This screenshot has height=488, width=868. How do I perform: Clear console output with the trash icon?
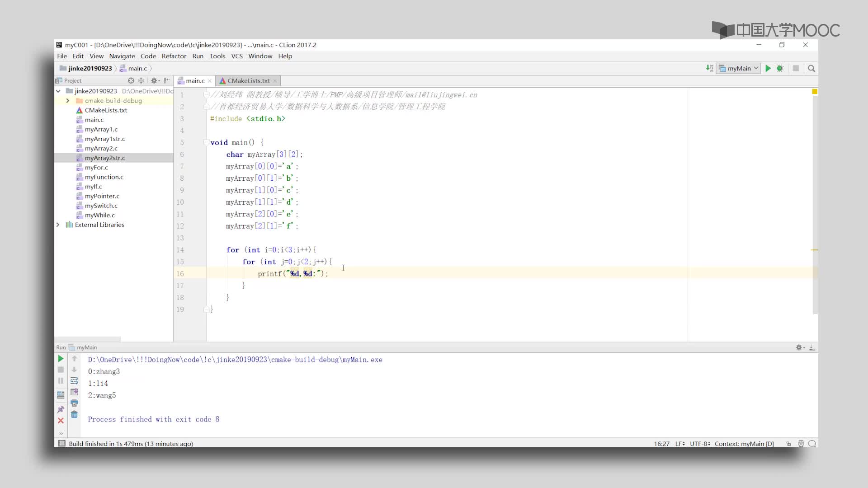[75, 414]
